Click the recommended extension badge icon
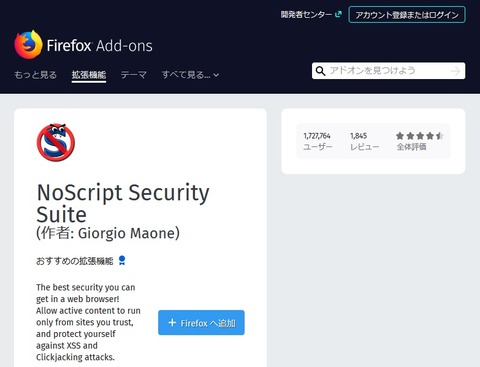 pos(122,260)
